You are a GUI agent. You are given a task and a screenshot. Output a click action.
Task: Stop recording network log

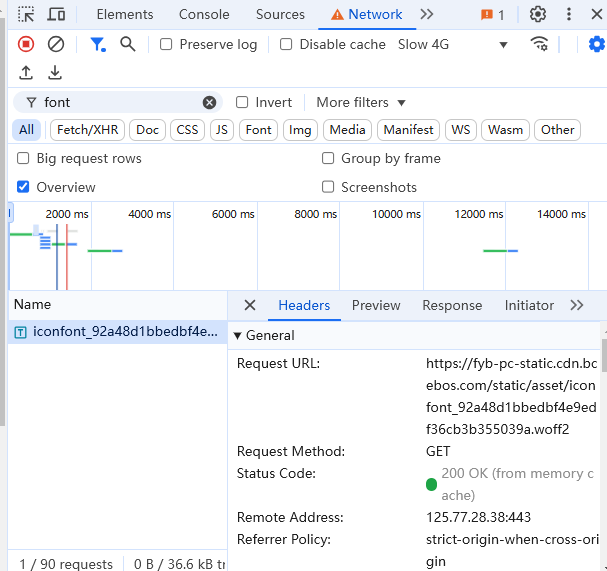pyautogui.click(x=26, y=44)
